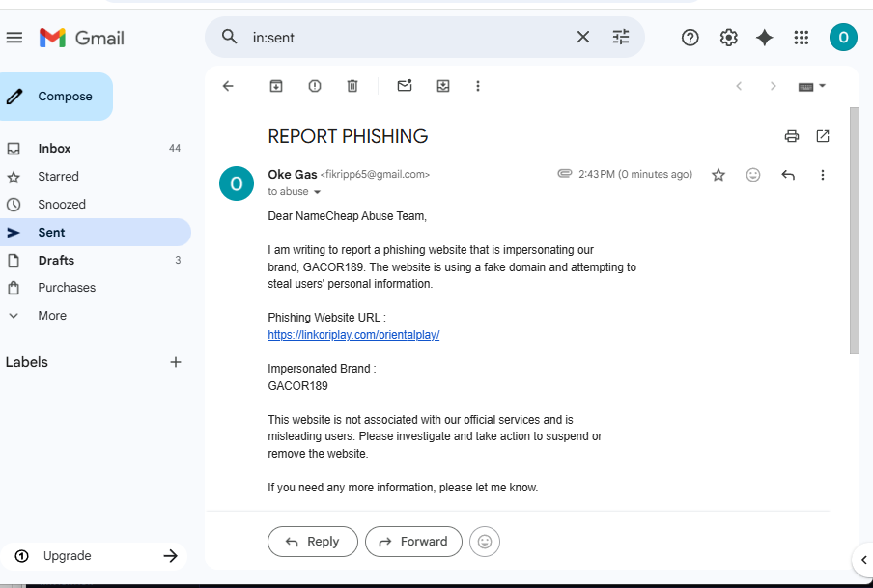Show details dropdown next to 'to abuse'
Screen dimensions: 873x588
[318, 192]
